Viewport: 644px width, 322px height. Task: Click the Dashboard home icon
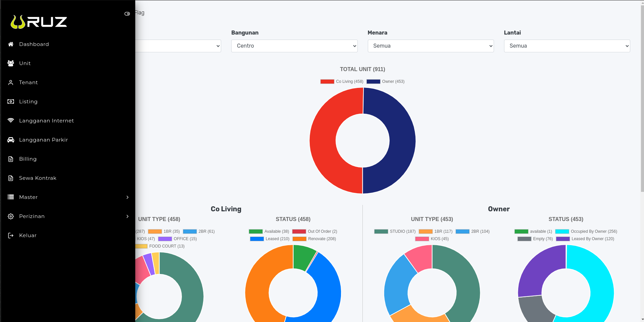(x=11, y=44)
